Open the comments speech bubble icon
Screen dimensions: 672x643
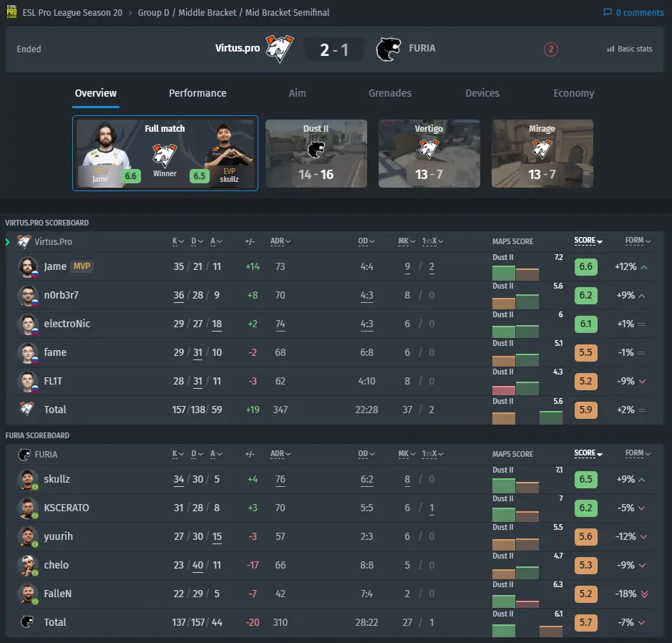click(608, 12)
